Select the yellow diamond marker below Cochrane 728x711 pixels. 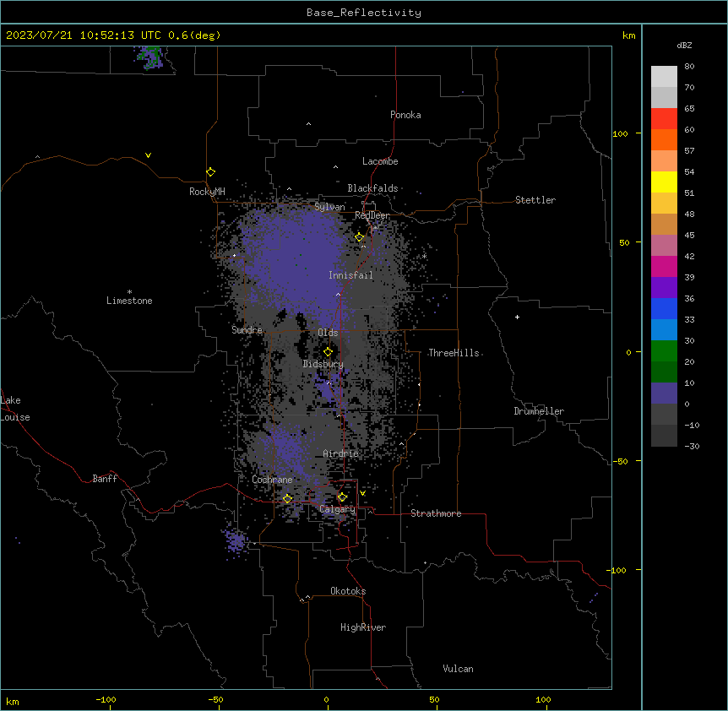click(x=287, y=498)
